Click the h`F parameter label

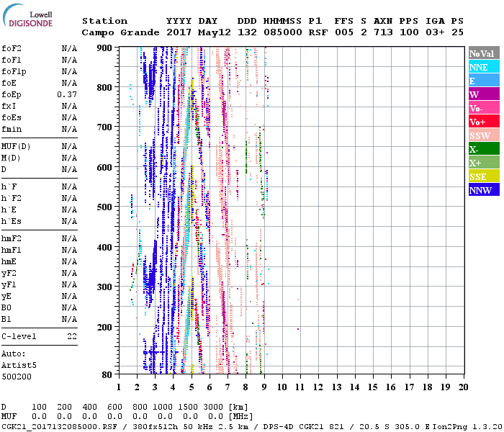pyautogui.click(x=9, y=186)
